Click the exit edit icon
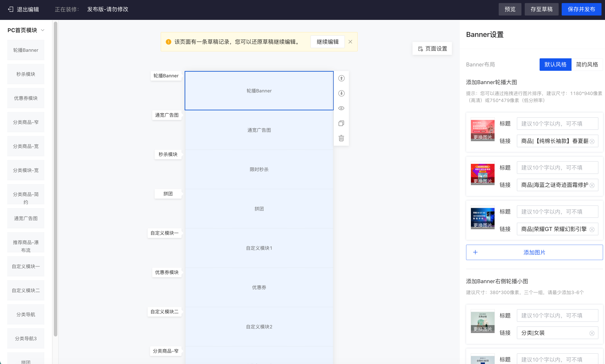This screenshot has height=364, width=605. pos(10,9)
